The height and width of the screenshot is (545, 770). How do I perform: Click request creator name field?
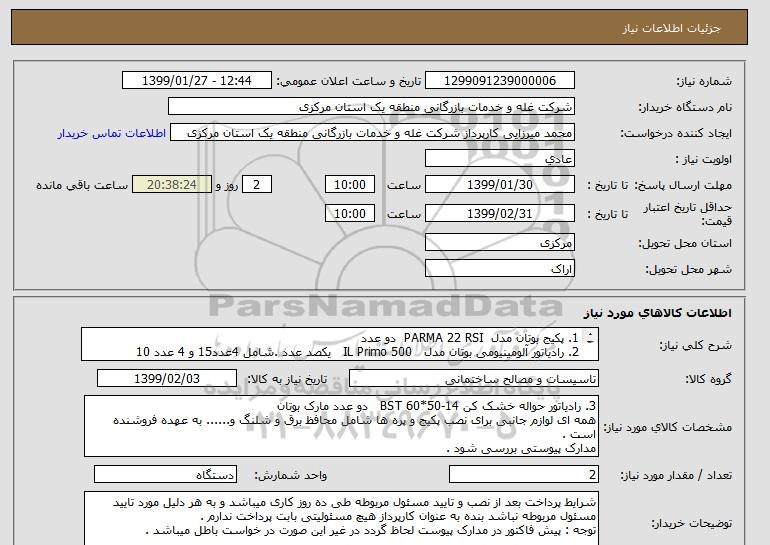(x=372, y=133)
